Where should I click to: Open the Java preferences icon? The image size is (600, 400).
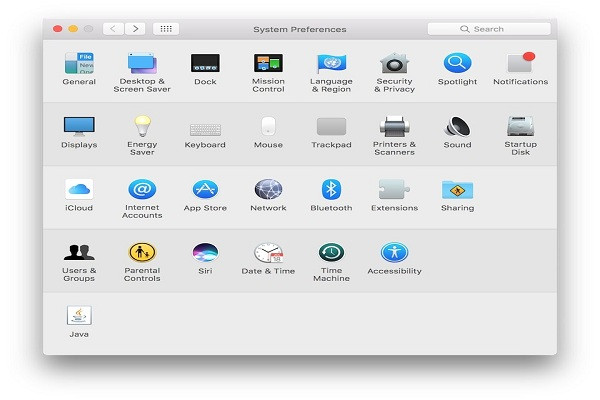(79, 315)
